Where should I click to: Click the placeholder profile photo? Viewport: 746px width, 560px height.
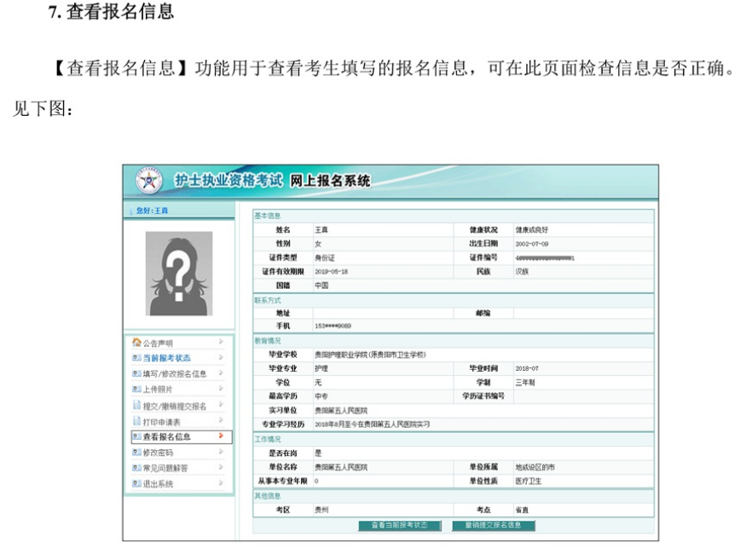(x=179, y=274)
